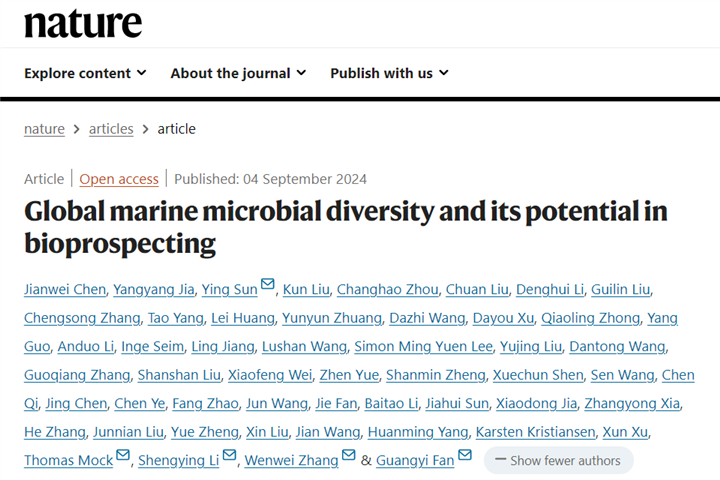Viewport: 720px width, 480px height.
Task: Click the envelope icon beside Thomas Mock
Action: [123, 456]
